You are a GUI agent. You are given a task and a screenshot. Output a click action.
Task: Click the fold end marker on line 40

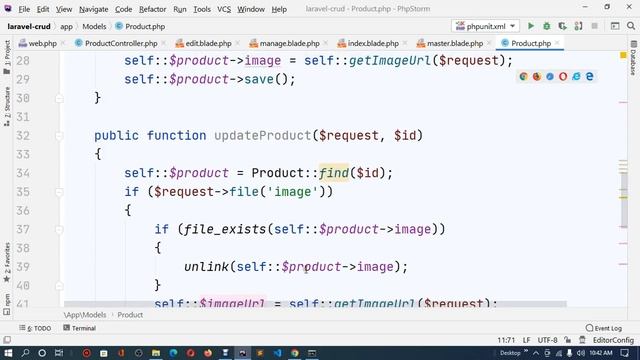click(59, 285)
